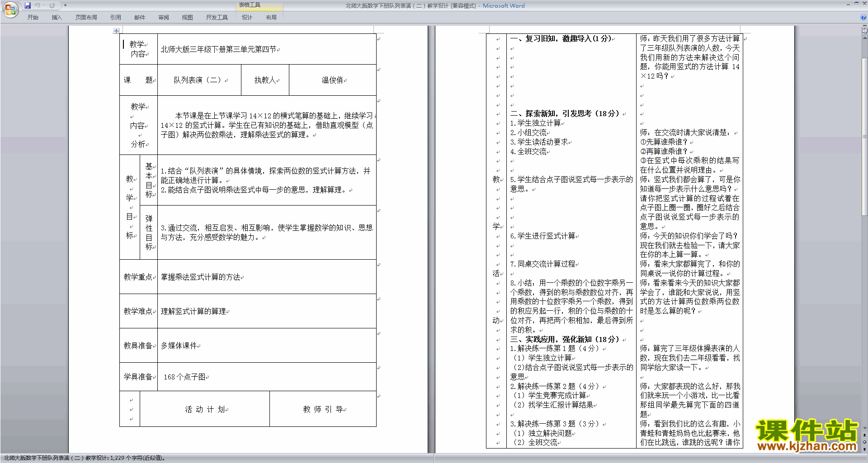Click the teacher name '温俊俏'
868x463 pixels.
tap(333, 80)
